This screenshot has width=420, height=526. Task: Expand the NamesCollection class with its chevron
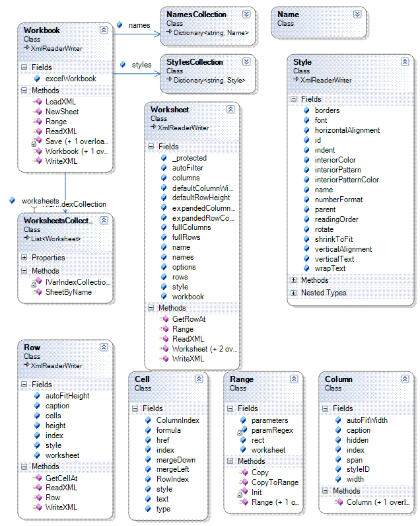point(246,14)
